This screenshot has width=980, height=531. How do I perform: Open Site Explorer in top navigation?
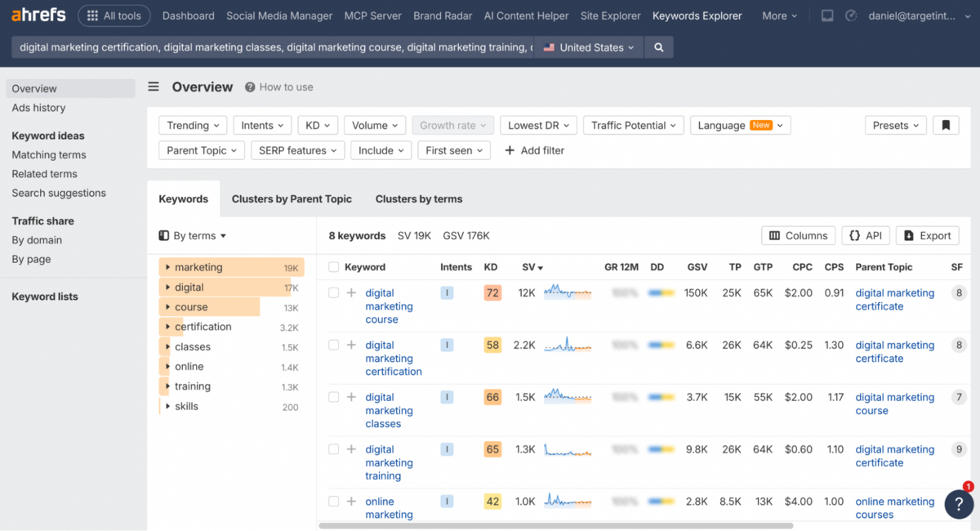click(611, 16)
